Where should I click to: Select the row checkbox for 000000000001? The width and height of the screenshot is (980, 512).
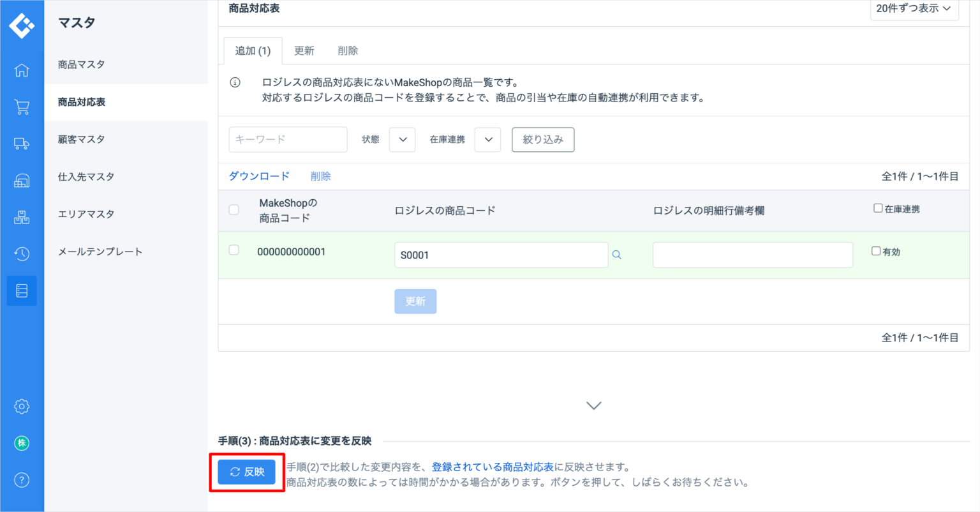point(234,250)
